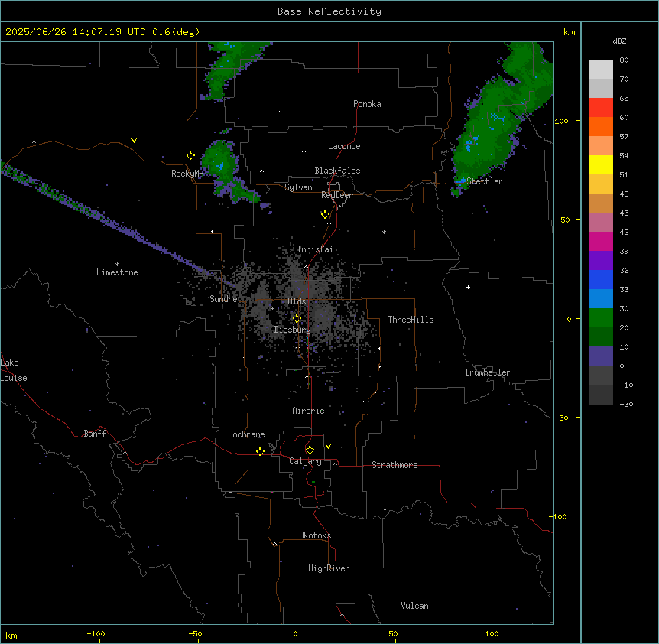Click the Airdrie city label
This screenshot has width=659, height=644.
coord(309,411)
